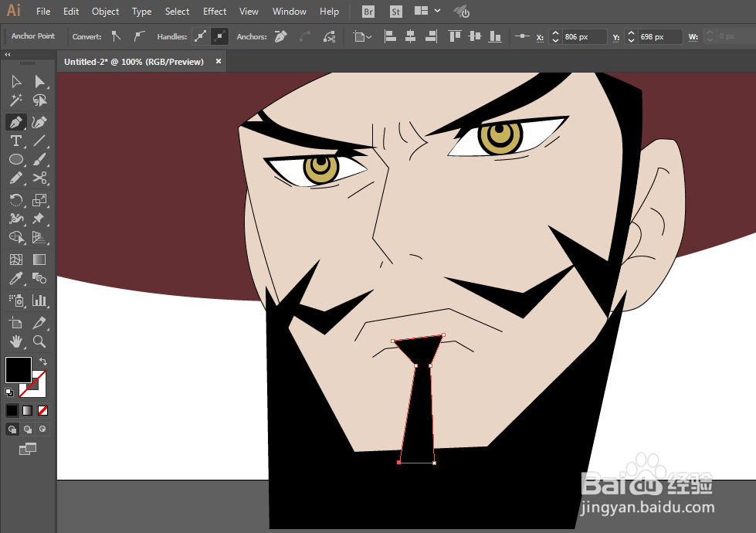
Task: Enable Draw Normal mode
Action: point(12,429)
